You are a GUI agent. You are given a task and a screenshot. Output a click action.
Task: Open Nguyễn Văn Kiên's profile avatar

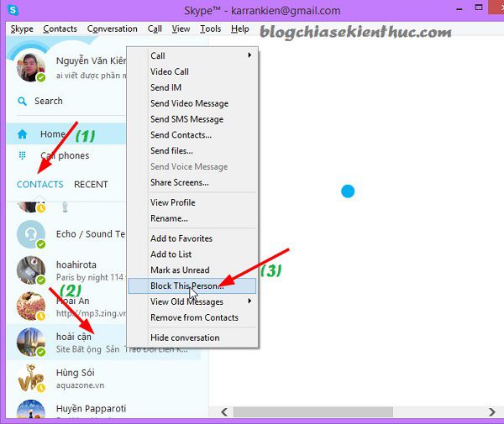31,67
